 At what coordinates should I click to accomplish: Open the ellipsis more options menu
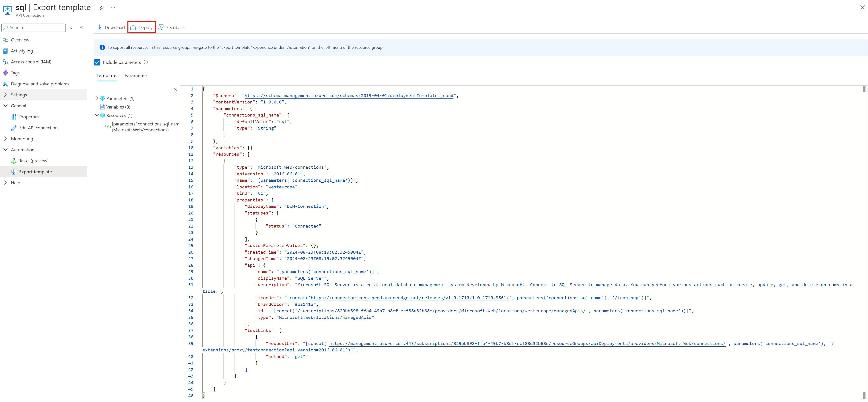pyautogui.click(x=113, y=7)
